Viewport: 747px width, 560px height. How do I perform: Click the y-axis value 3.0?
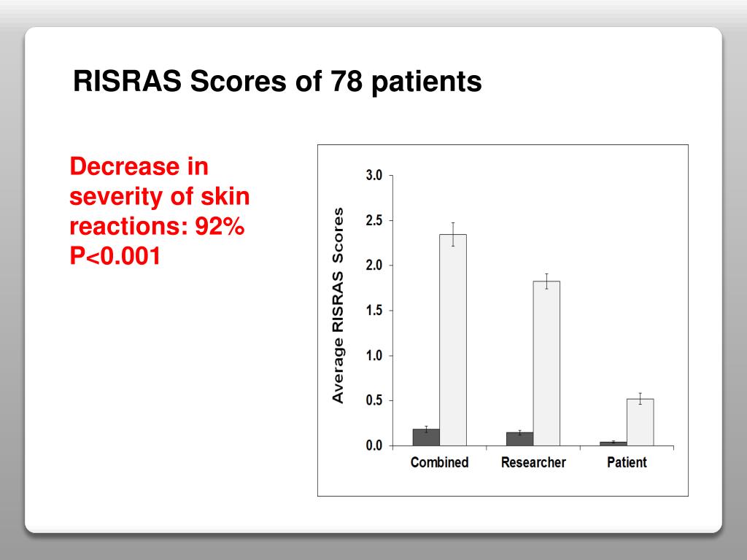(374, 175)
